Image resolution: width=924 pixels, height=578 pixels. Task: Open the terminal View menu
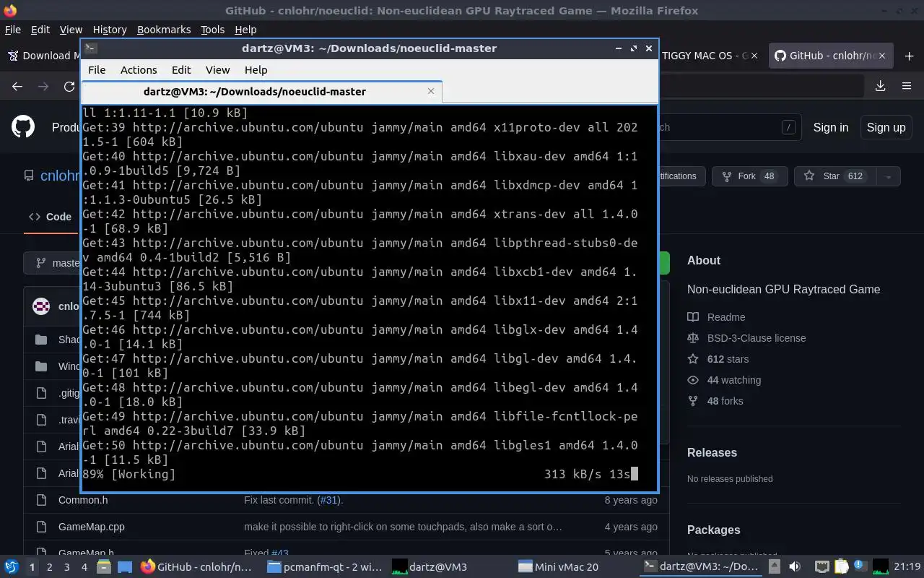pyautogui.click(x=217, y=70)
